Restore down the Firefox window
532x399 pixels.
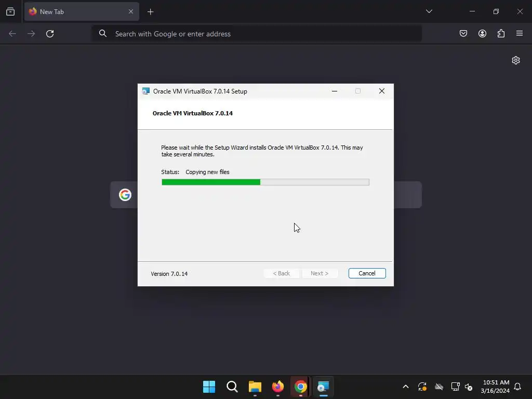click(496, 11)
